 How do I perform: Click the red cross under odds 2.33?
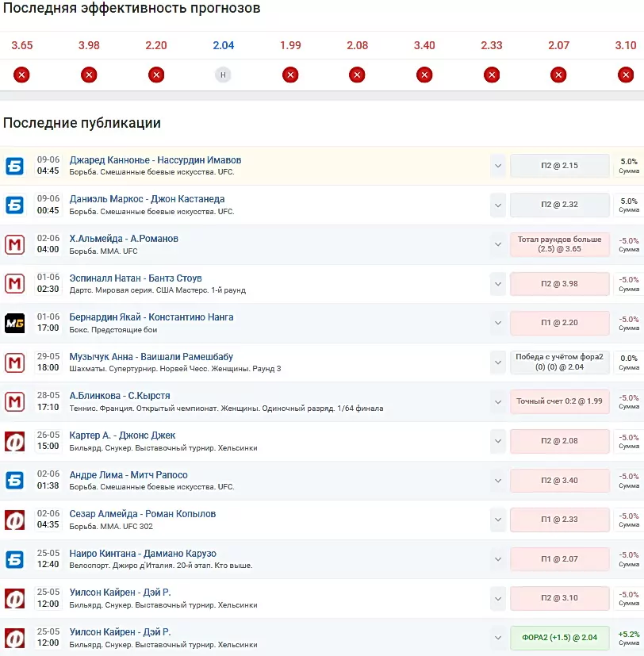[x=492, y=75]
